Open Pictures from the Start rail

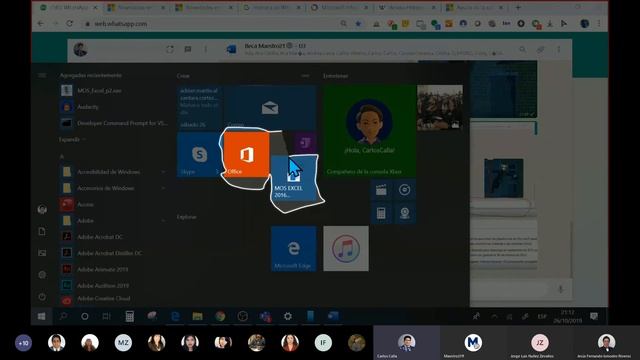coord(42,253)
